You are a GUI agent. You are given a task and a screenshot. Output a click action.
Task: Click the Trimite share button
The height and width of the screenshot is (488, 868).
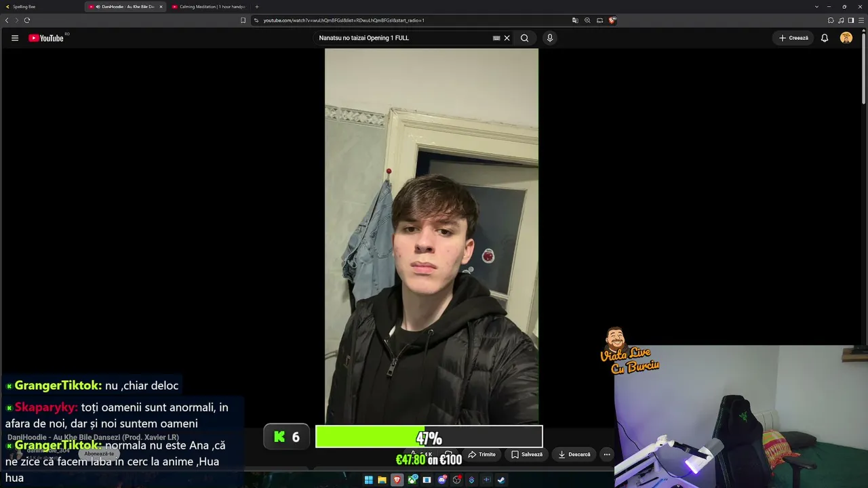tap(482, 454)
